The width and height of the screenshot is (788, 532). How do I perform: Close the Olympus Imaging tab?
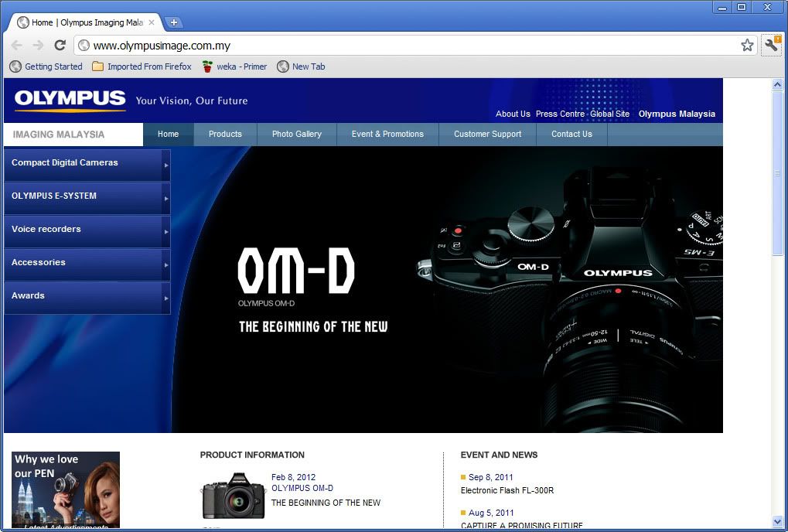click(152, 22)
